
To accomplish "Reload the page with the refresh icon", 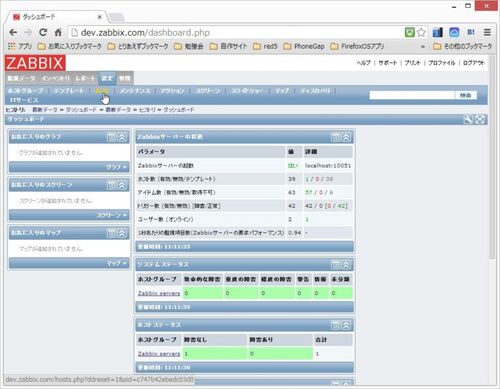I will [43, 32].
